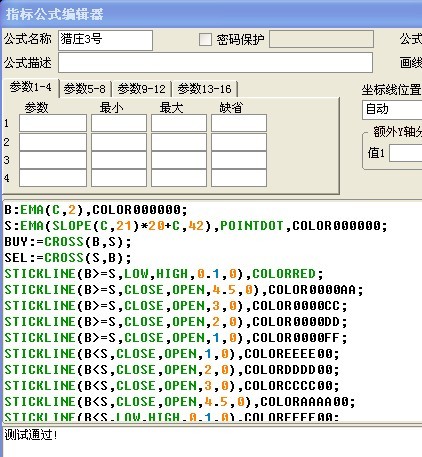
Task: Click the STICKLINE line ending COLORCCCC00
Action: click(x=172, y=386)
